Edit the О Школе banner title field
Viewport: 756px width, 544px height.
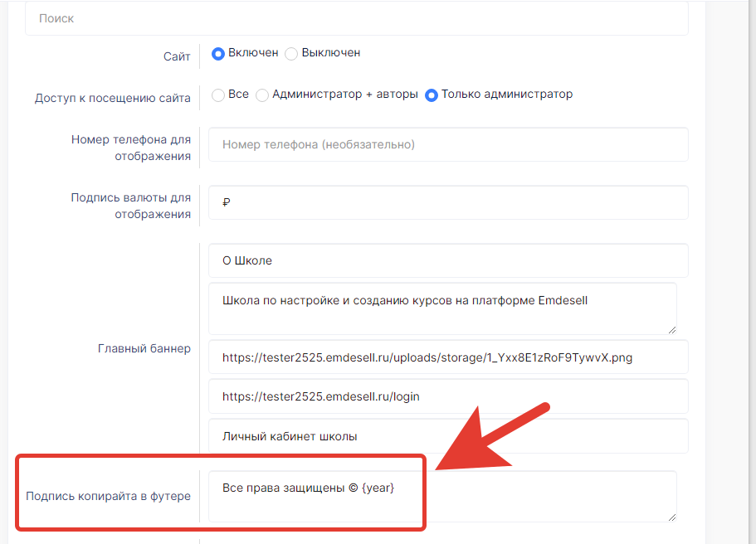click(448, 260)
